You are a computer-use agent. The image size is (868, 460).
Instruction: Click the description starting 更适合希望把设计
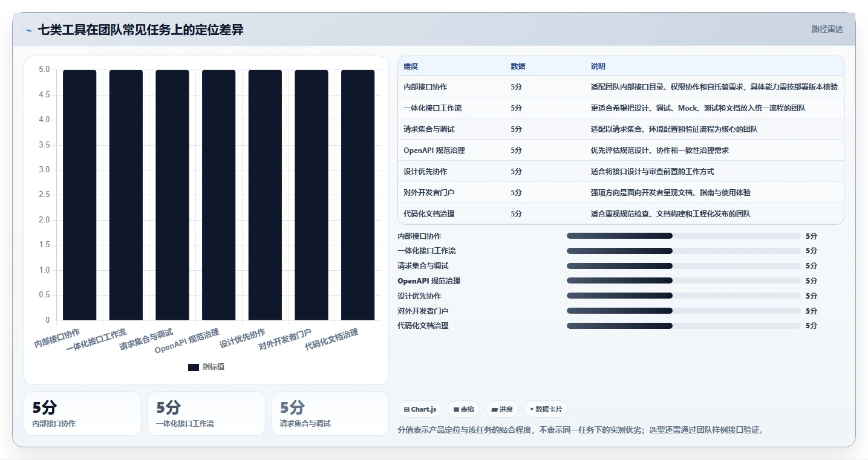coord(698,108)
